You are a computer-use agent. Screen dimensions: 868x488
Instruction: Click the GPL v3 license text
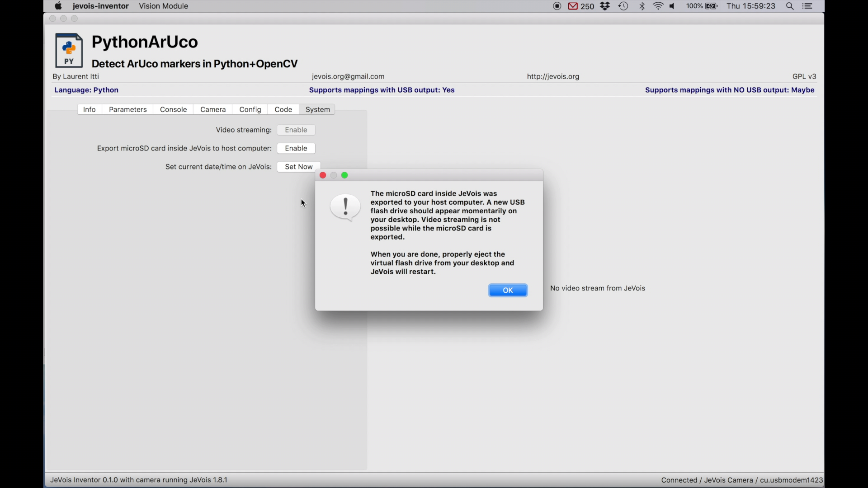(x=804, y=77)
